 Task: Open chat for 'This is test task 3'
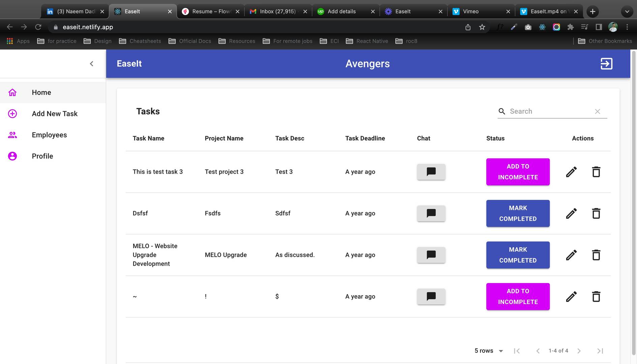[431, 172]
